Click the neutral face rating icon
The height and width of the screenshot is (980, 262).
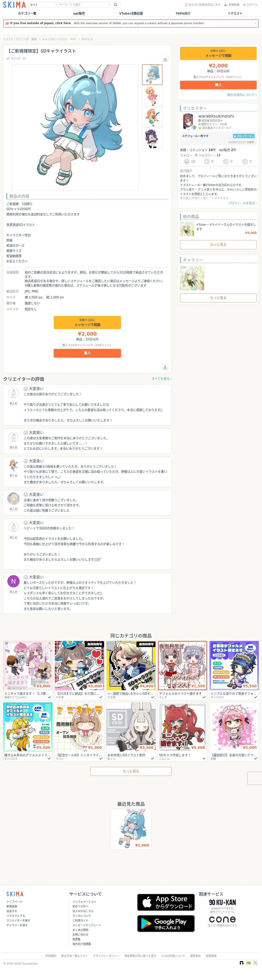point(226,161)
